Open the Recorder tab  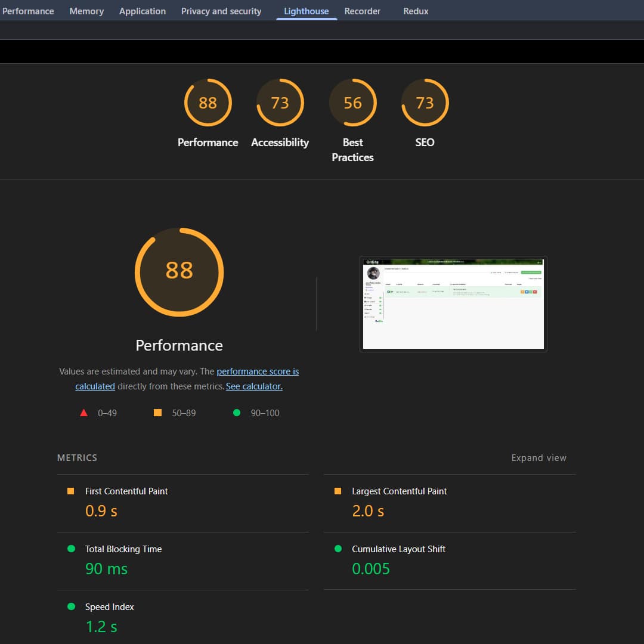tap(362, 11)
